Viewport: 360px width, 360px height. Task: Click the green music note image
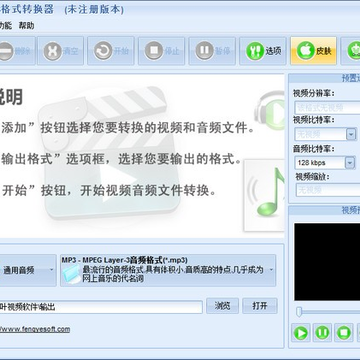click(264, 195)
